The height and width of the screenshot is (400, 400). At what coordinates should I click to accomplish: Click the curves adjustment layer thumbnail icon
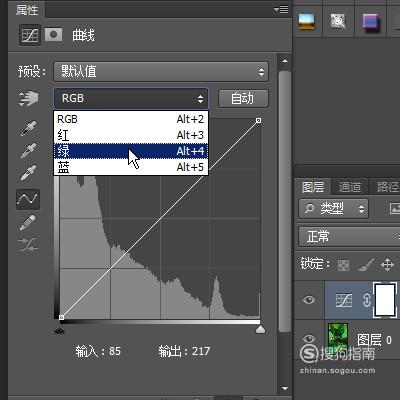(x=344, y=300)
